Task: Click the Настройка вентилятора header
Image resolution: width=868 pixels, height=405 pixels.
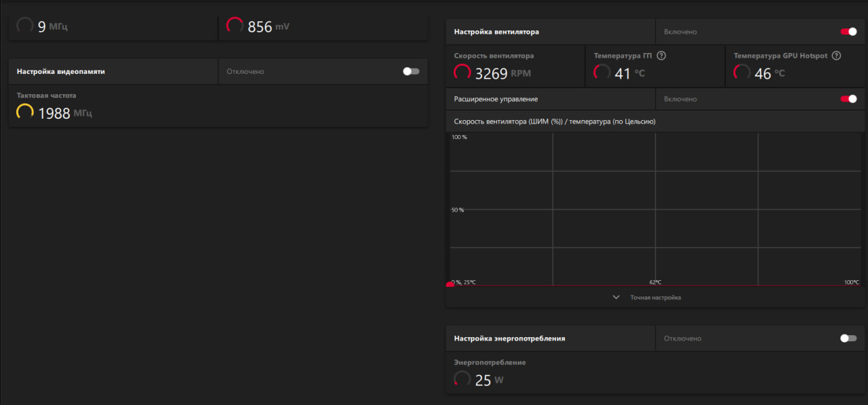Action: tap(496, 32)
